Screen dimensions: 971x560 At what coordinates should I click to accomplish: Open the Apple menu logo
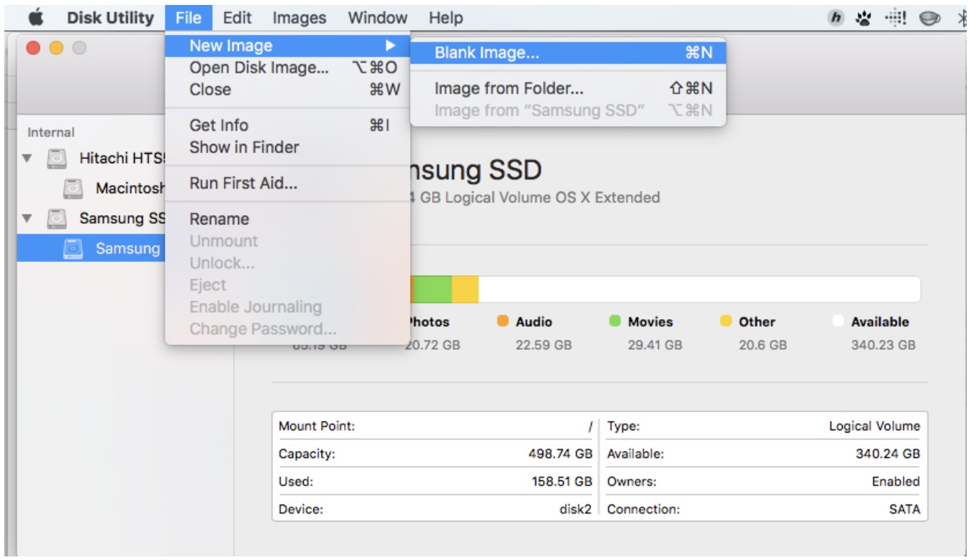35,18
